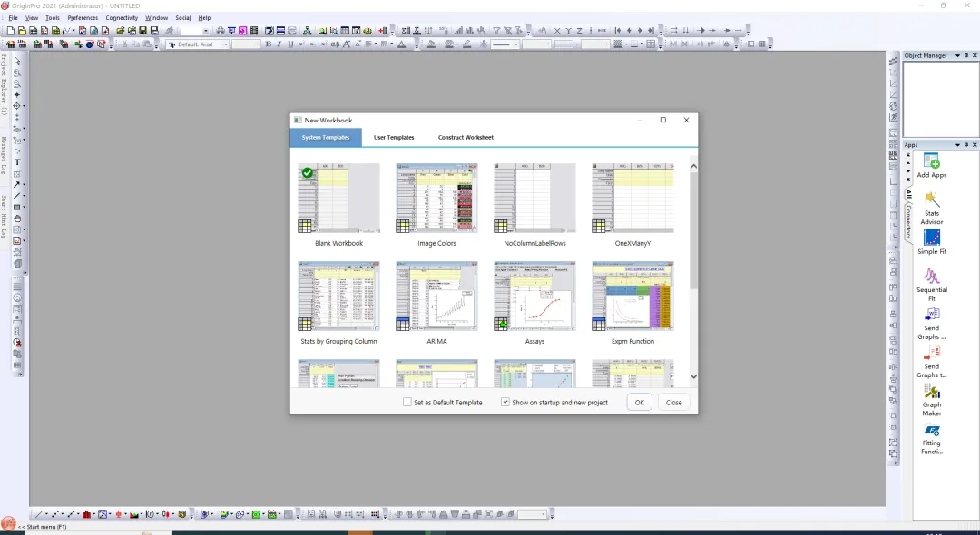Click the New Project icon in toolbar
980x535 pixels.
click(x=10, y=31)
